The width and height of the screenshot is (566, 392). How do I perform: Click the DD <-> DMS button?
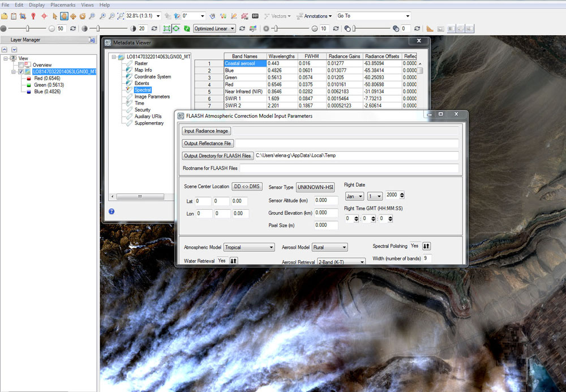click(247, 187)
